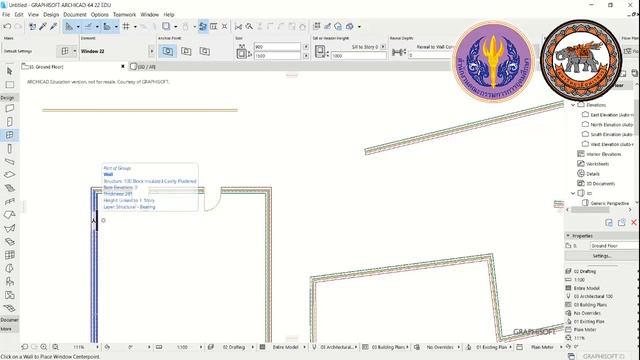Image resolution: width=640 pixels, height=360 pixels.
Task: Select the Shell tool in toolbox
Action: pyautogui.click(x=9, y=228)
